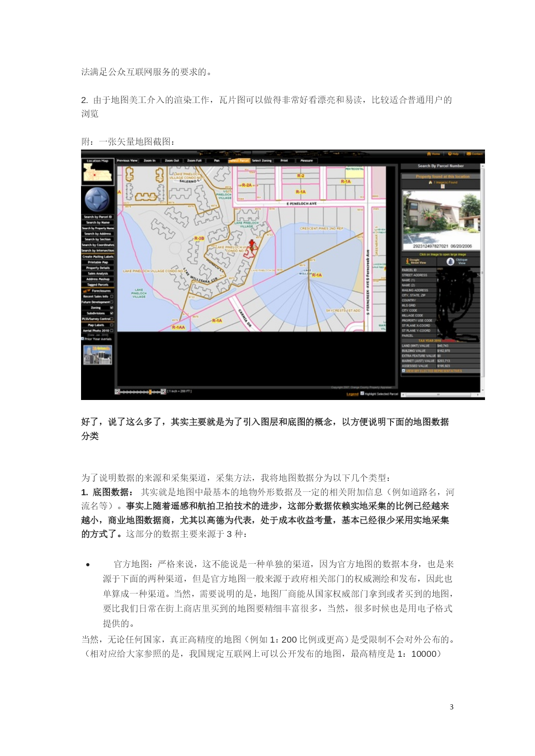Open Property Details
The image size is (535, 756).
point(98,268)
